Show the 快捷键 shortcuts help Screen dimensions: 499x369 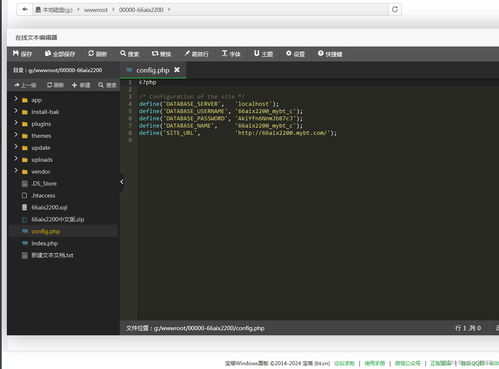(x=330, y=54)
